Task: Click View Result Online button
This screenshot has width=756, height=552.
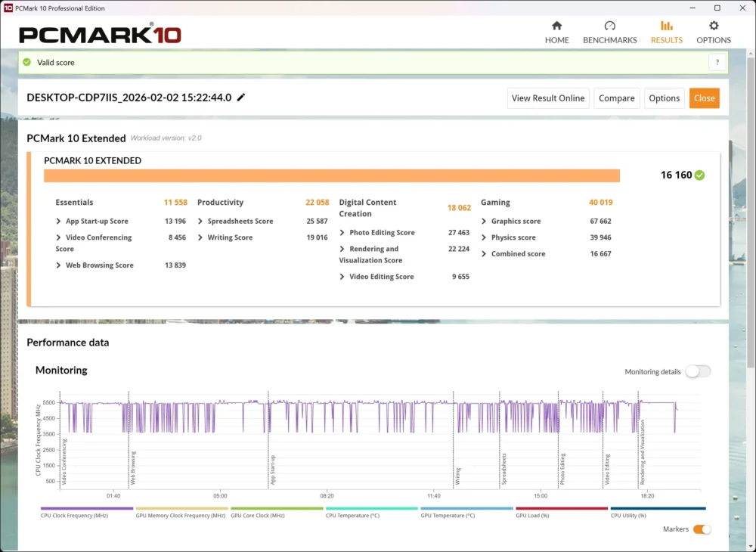Action: [548, 98]
